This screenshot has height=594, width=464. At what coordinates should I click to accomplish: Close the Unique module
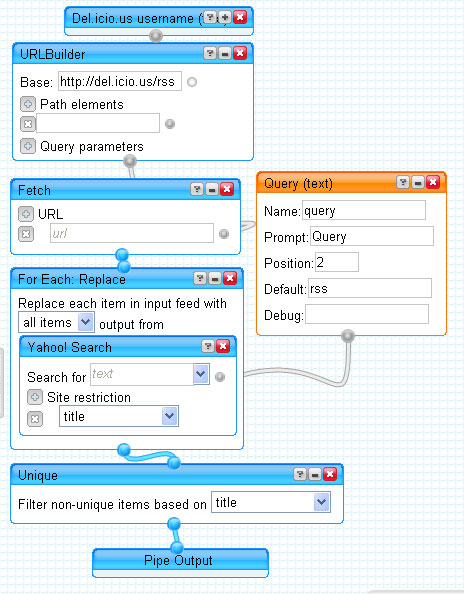click(330, 474)
